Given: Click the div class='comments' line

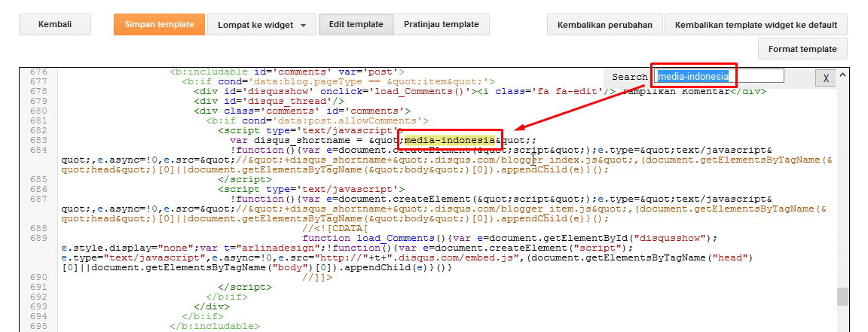Looking at the screenshot, I should pos(302,111).
